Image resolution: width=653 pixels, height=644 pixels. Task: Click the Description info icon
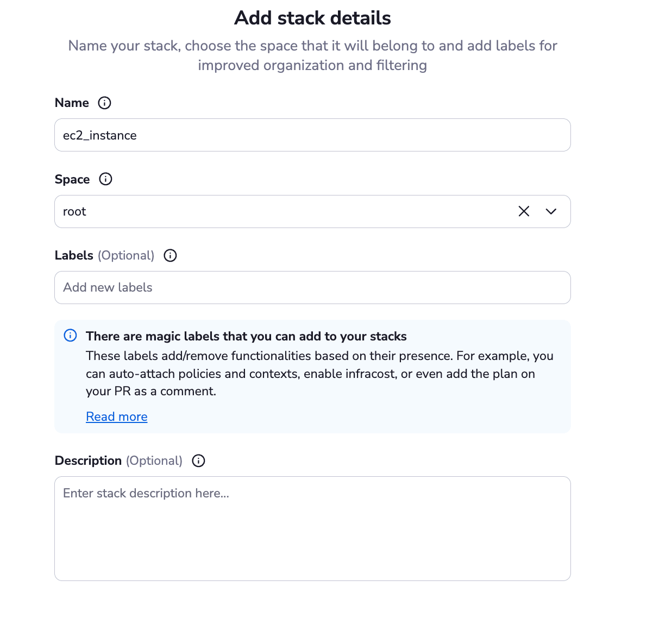coord(198,460)
